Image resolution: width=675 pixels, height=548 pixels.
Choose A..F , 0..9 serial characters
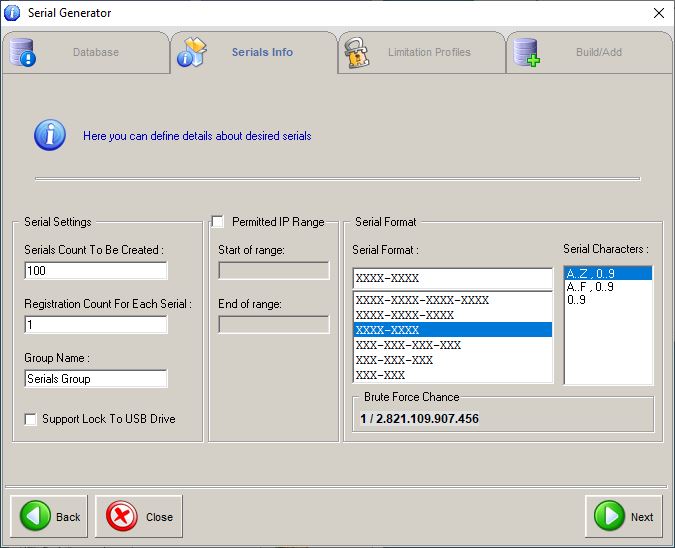[x=608, y=287]
